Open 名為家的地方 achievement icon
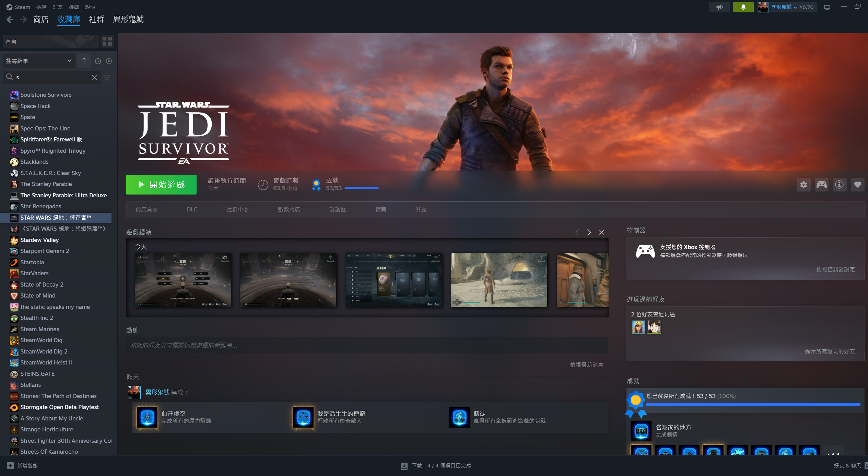 click(641, 431)
